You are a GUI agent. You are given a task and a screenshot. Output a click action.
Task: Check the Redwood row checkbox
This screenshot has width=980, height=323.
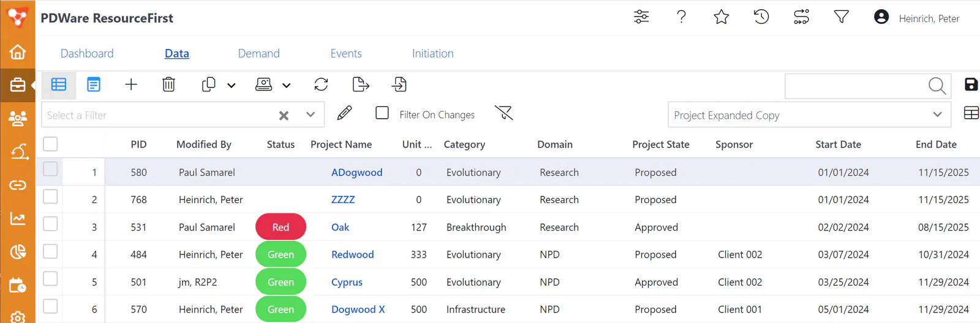coord(50,251)
